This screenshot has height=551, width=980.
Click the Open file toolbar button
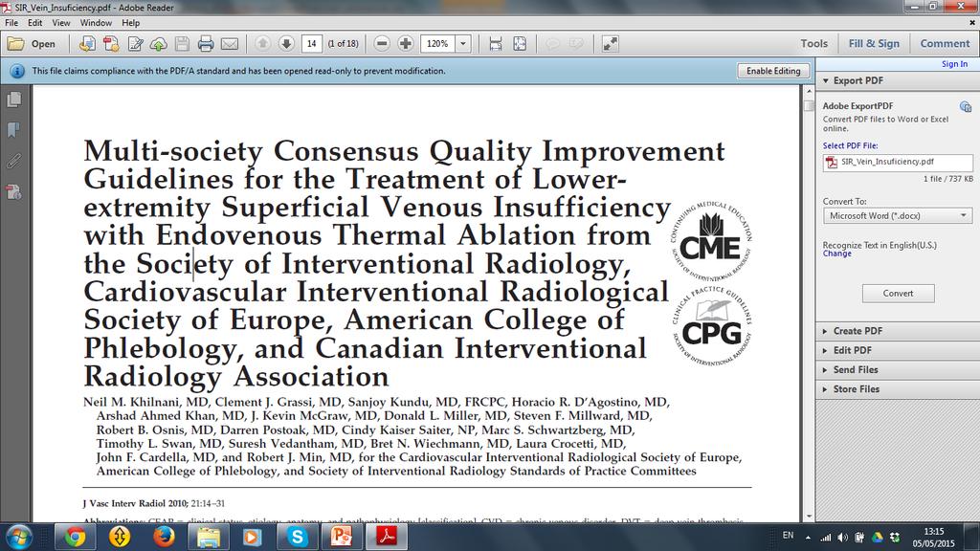[x=32, y=44]
